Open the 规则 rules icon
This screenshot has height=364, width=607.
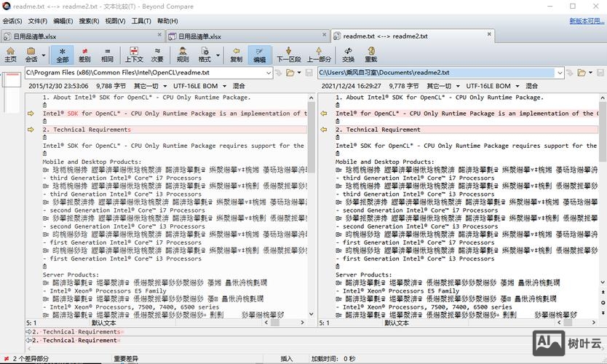click(x=183, y=55)
